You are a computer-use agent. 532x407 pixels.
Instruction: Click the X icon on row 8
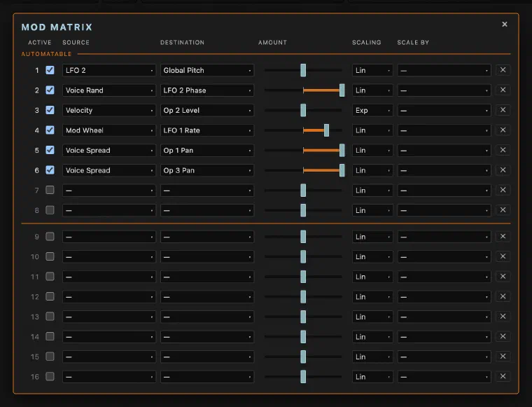click(503, 210)
